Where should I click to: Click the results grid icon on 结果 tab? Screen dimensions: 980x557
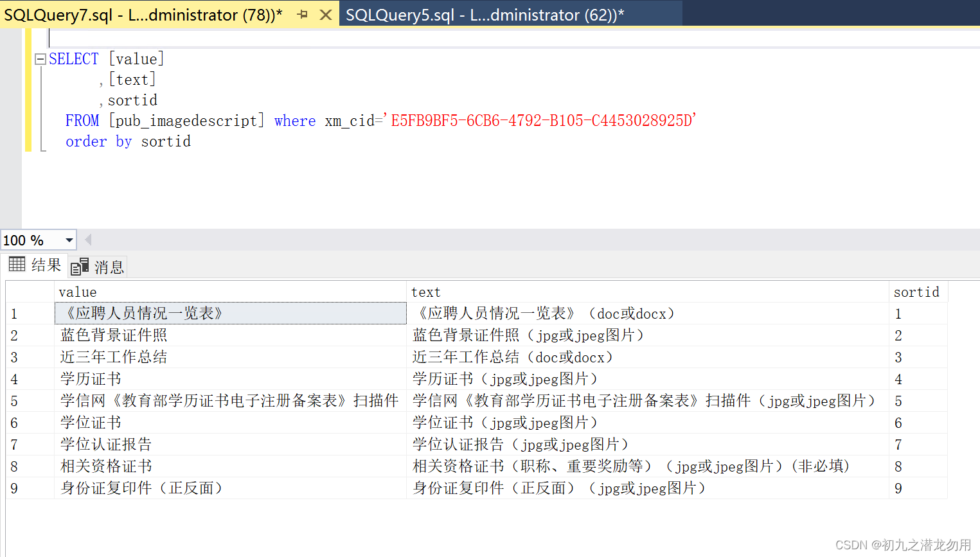tap(17, 264)
